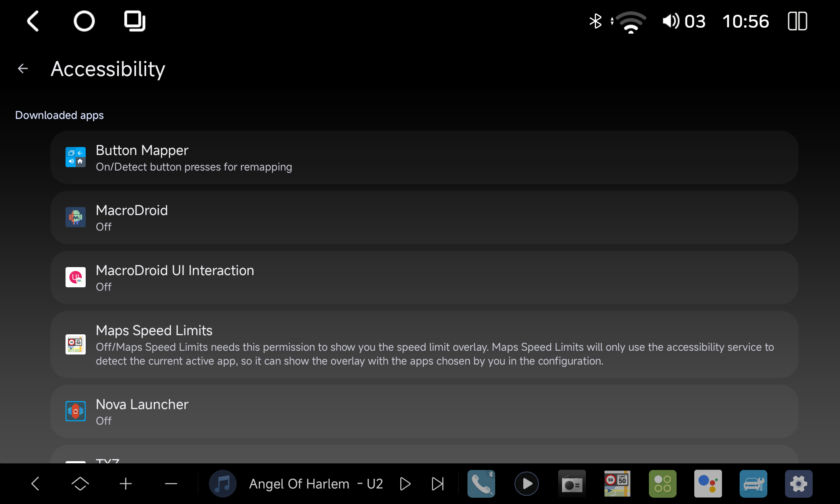The height and width of the screenshot is (504, 840).
Task: Tap the recent apps navigation button
Action: (x=134, y=21)
